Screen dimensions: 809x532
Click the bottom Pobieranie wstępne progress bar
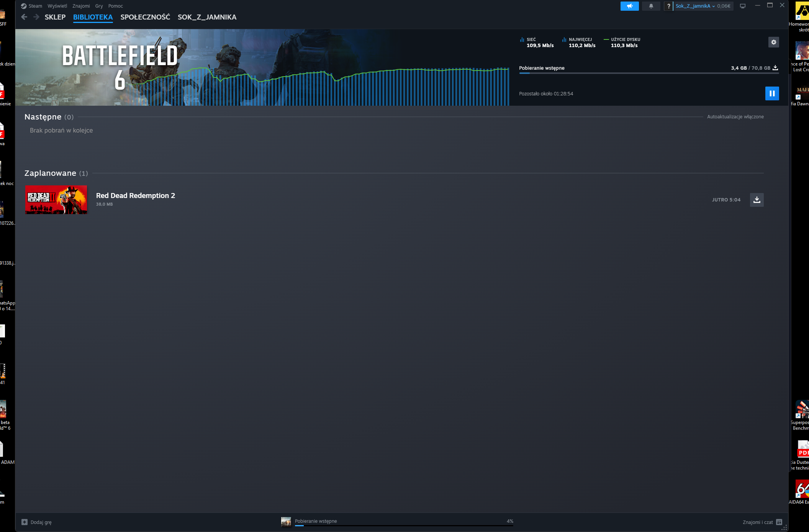[403, 525]
